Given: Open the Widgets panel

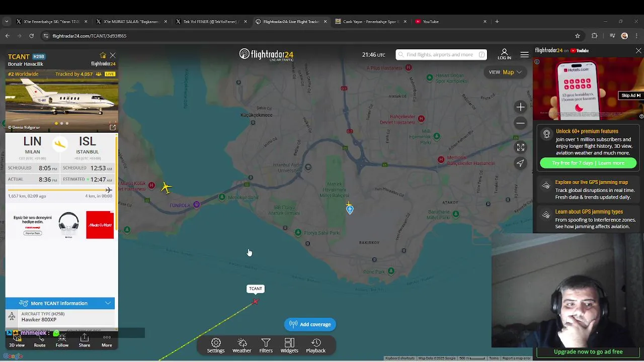Looking at the screenshot, I should pyautogui.click(x=289, y=345).
